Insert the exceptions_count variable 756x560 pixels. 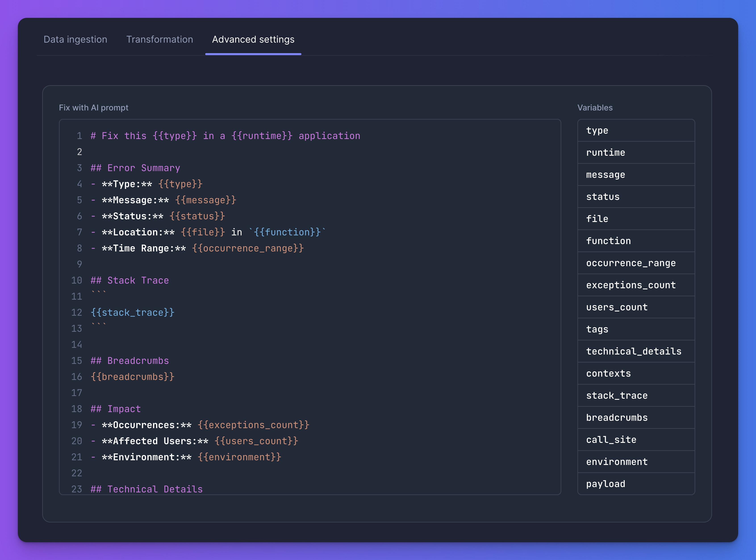636,285
